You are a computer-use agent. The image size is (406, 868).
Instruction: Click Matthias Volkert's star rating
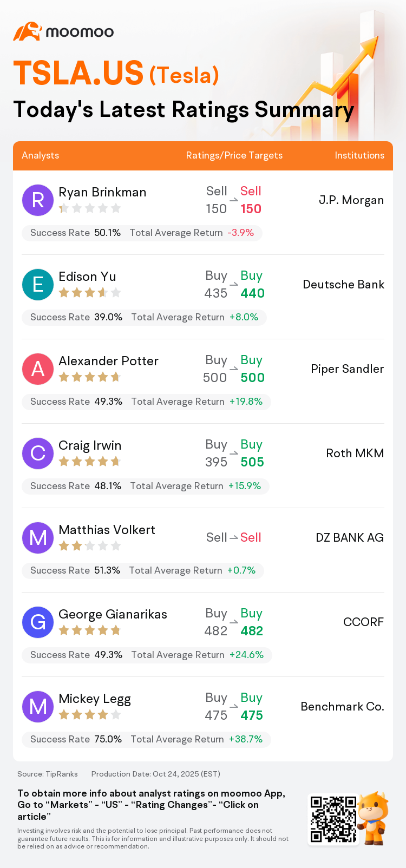(89, 546)
